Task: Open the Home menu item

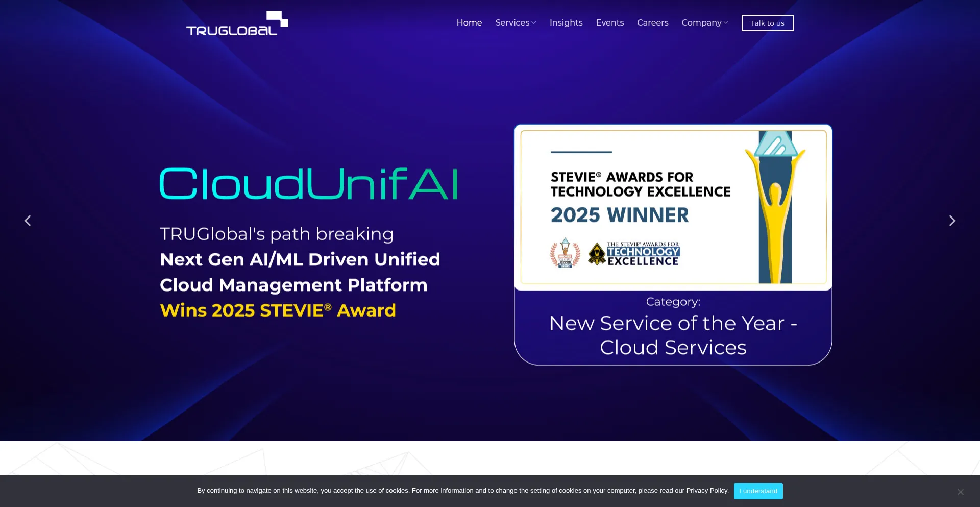Action: tap(469, 23)
